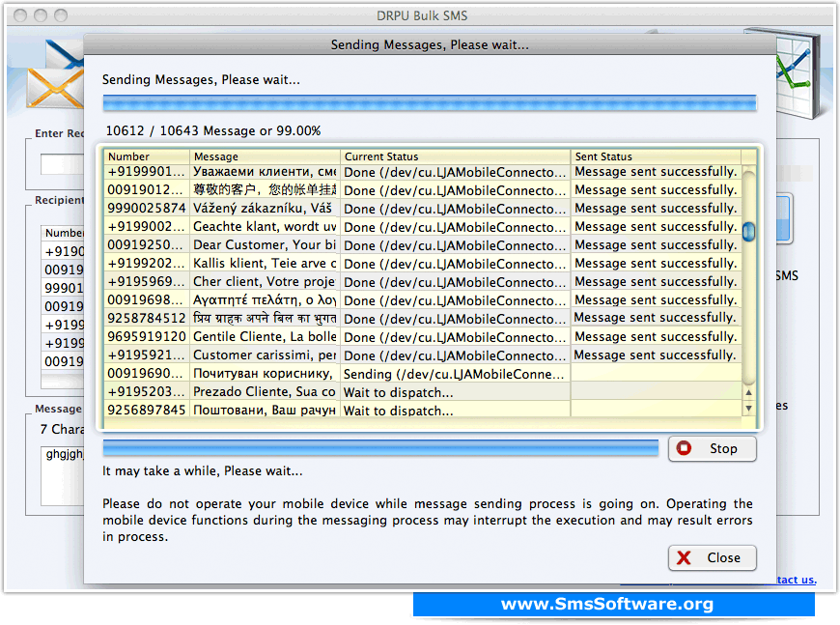840x625 pixels.
Task: Click message 'Dear Customer, Your bi'
Action: (265, 245)
